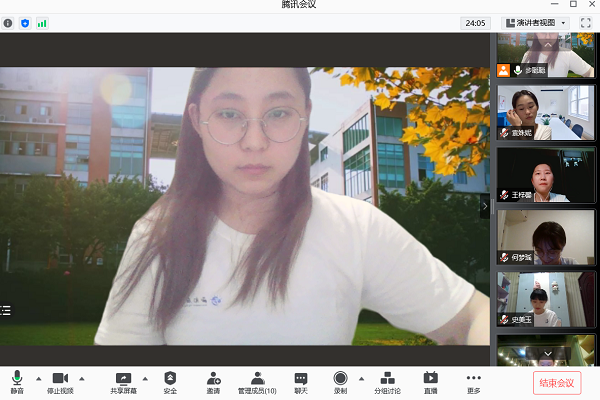600x400 pixels.
Task: Stop the camera via 停止视频
Action: click(60, 378)
